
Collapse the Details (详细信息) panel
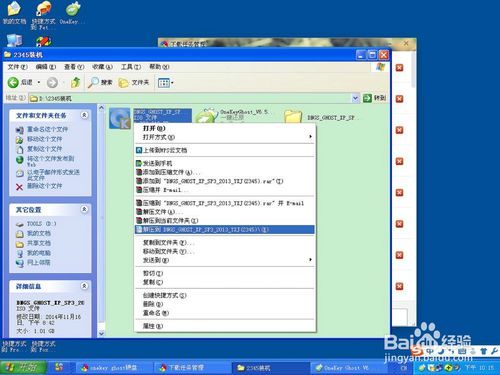pyautogui.click(x=84, y=286)
